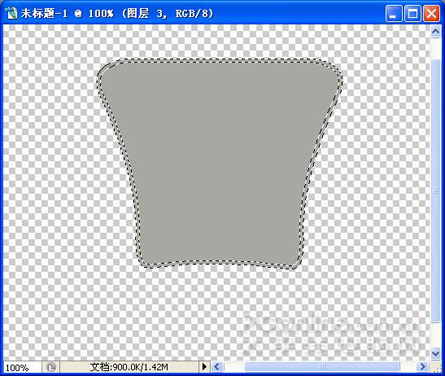Click the small status bar icon beside zoom field
445x376 pixels.
51,367
